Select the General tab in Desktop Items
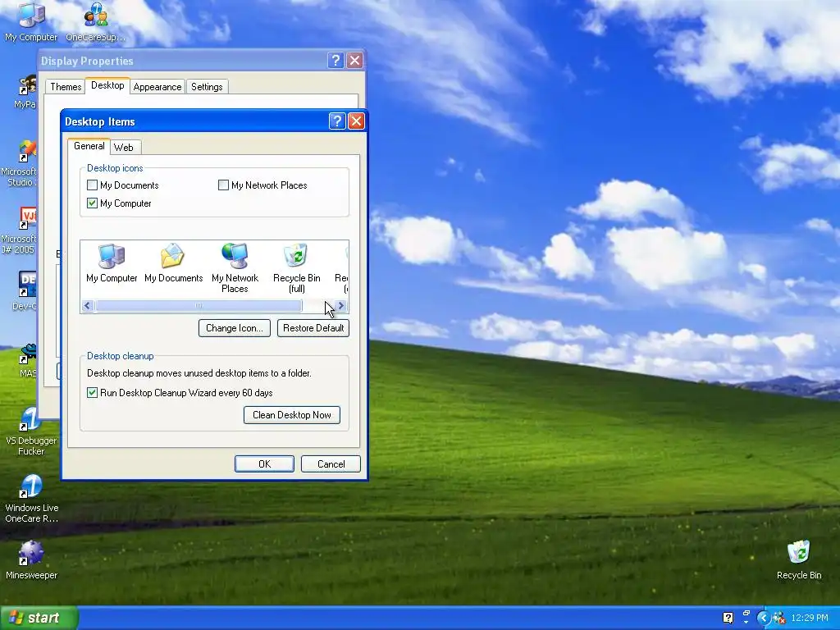This screenshot has width=840, height=630. pos(89,146)
